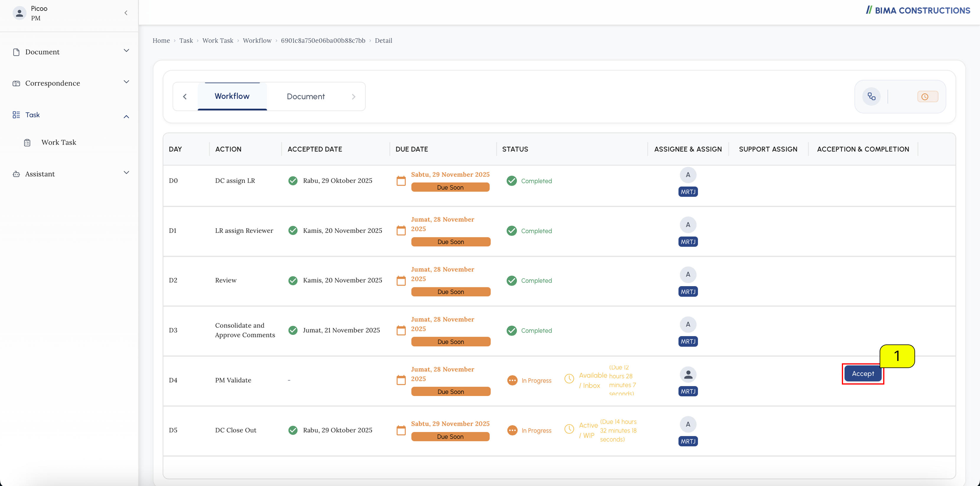980x486 pixels.
Task: Click the ACCEPTION & COMPLETION column header
Action: 863,149
